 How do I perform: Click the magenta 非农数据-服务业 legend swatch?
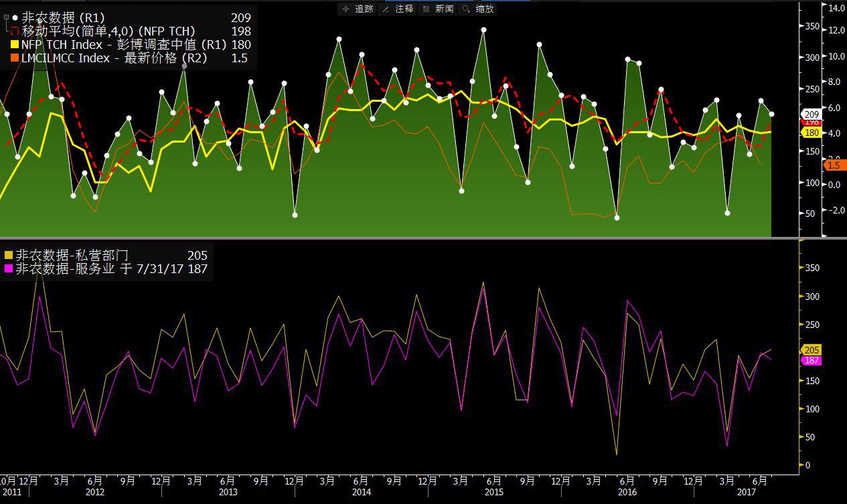[x=9, y=269]
